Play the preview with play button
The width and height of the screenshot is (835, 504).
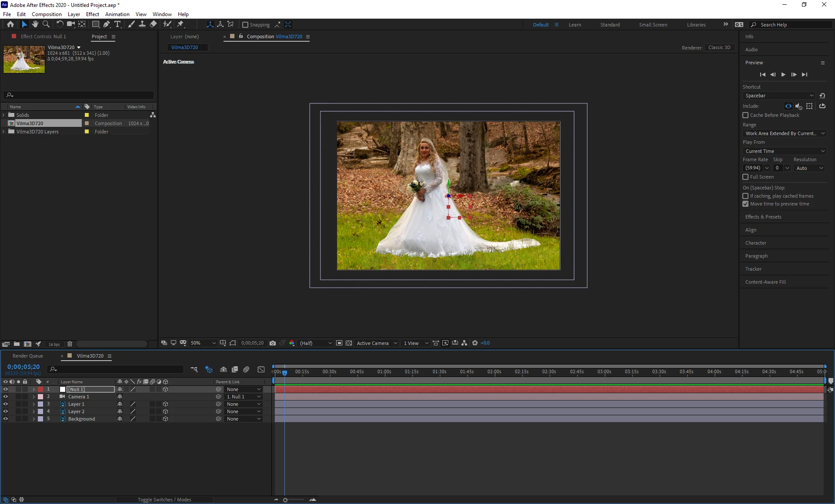pos(783,75)
